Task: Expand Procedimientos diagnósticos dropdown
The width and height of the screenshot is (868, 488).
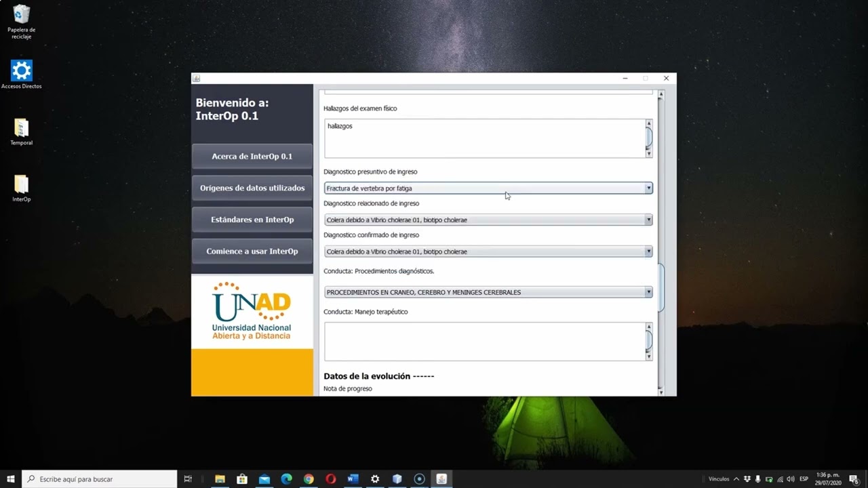Action: point(648,292)
